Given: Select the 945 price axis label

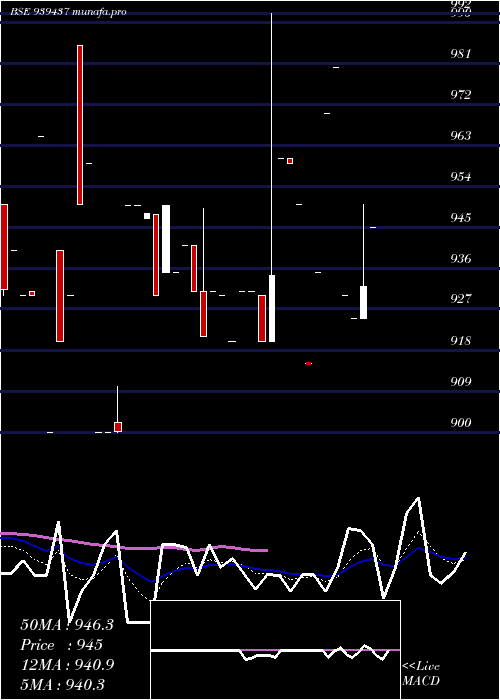Looking at the screenshot, I should (460, 217).
